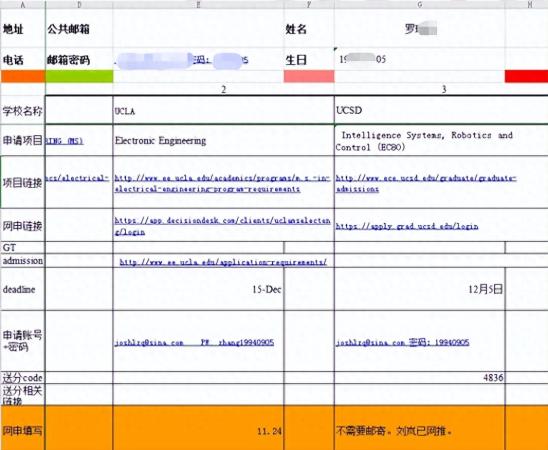Click the 项目链接 row label
The image size is (548, 450).
(x=23, y=182)
